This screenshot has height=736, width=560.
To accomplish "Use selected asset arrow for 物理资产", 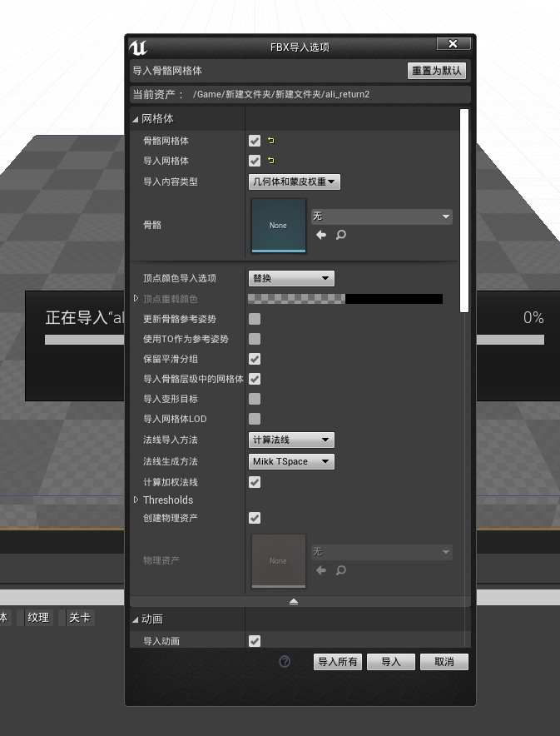I will (x=321, y=570).
